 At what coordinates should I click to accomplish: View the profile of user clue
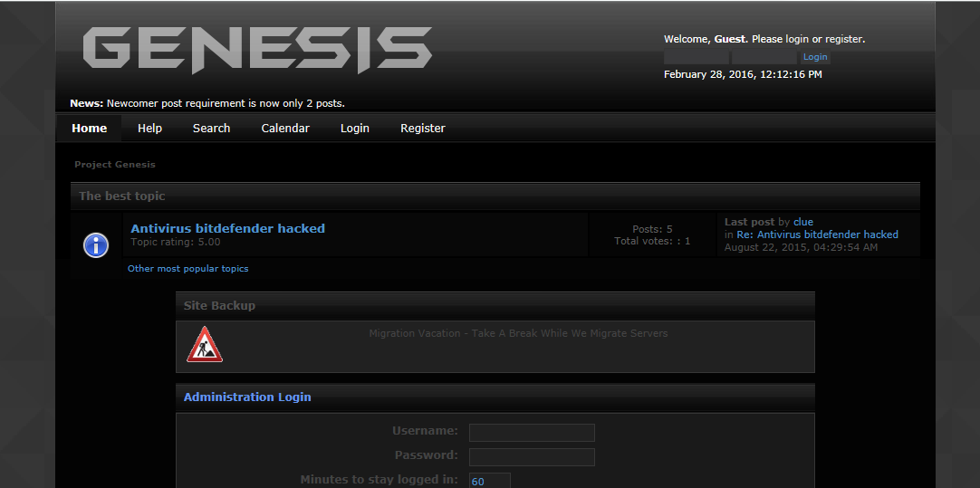tap(803, 222)
